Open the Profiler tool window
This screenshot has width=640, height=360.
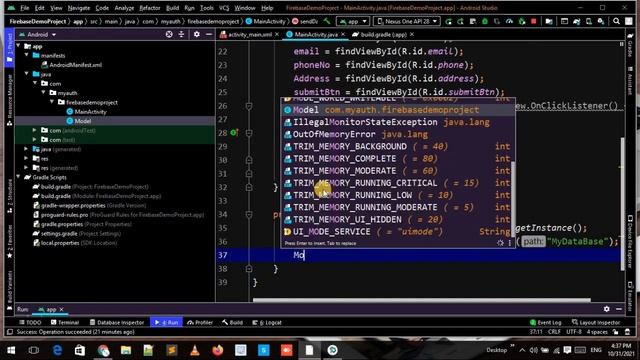pos(200,322)
